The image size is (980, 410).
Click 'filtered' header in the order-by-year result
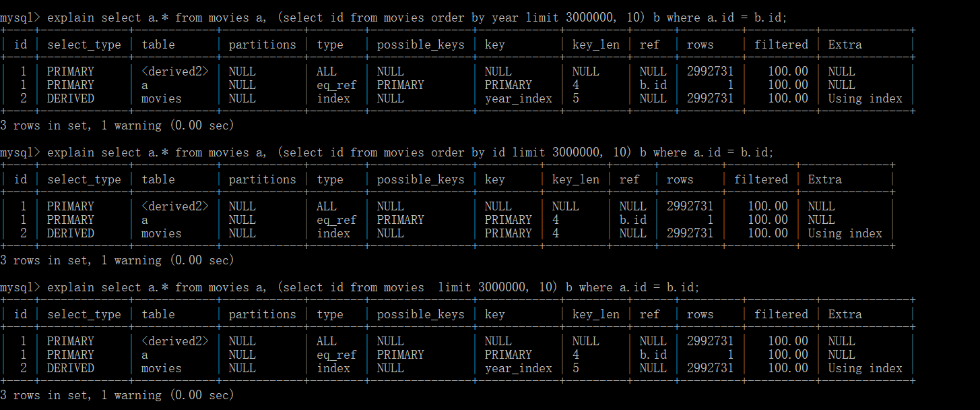(781, 45)
